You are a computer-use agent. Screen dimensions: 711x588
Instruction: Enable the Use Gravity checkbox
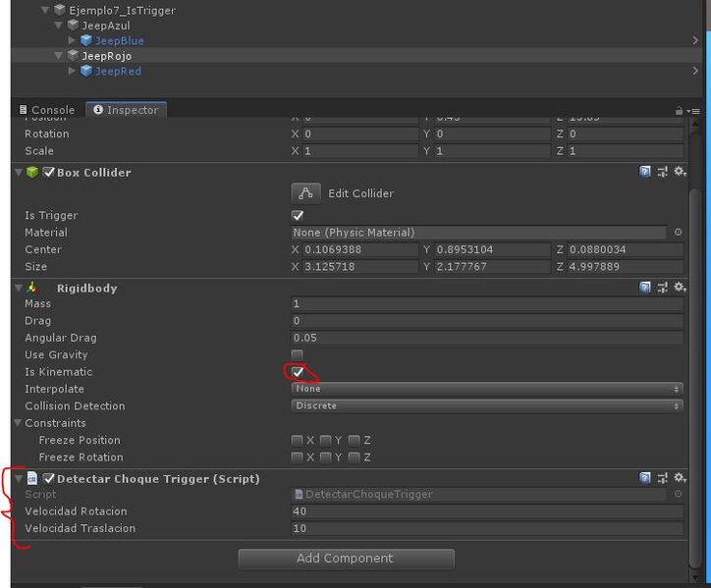pyautogui.click(x=298, y=354)
